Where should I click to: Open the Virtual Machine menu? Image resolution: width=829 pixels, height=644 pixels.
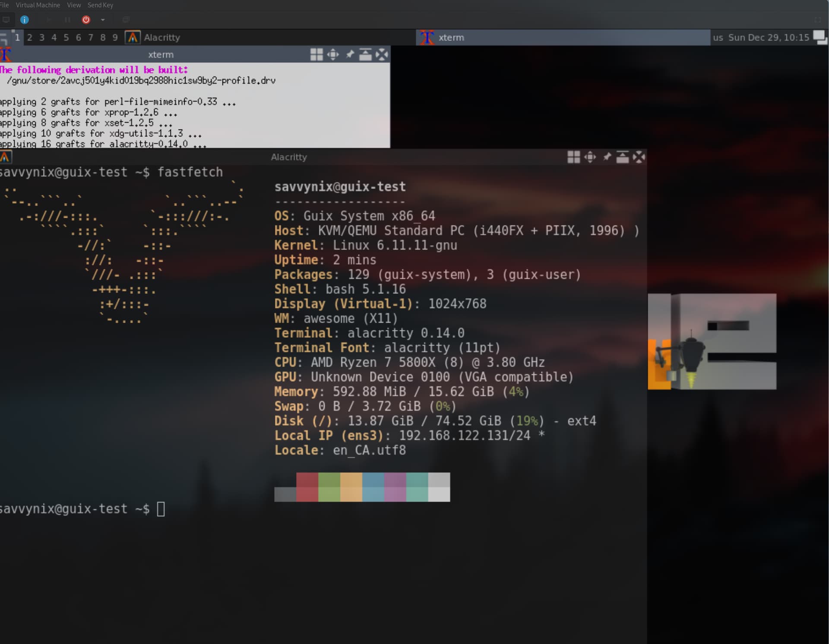pyautogui.click(x=38, y=5)
